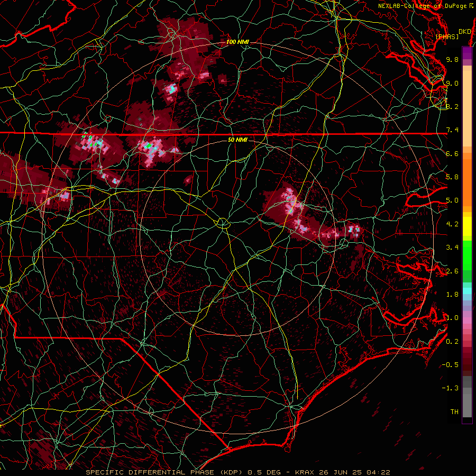Click the 1.0 scale value
This screenshot has width=476, height=476.
[x=452, y=318]
